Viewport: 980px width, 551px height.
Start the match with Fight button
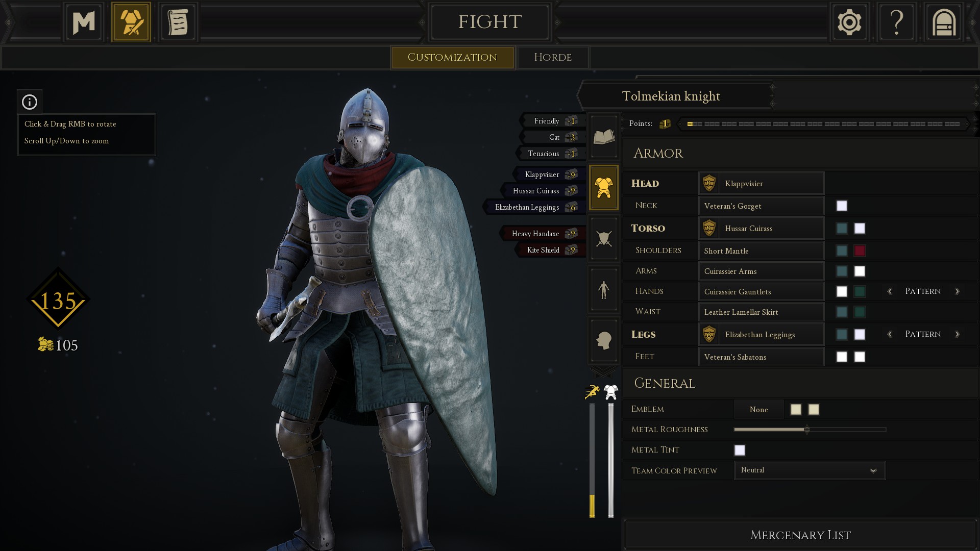click(x=489, y=22)
